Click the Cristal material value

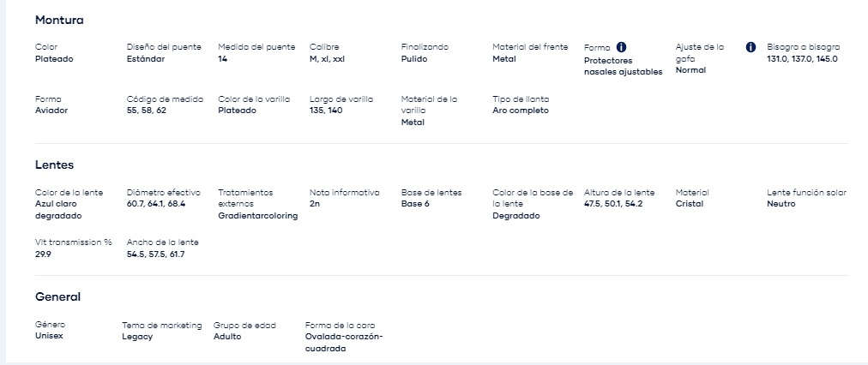point(690,204)
